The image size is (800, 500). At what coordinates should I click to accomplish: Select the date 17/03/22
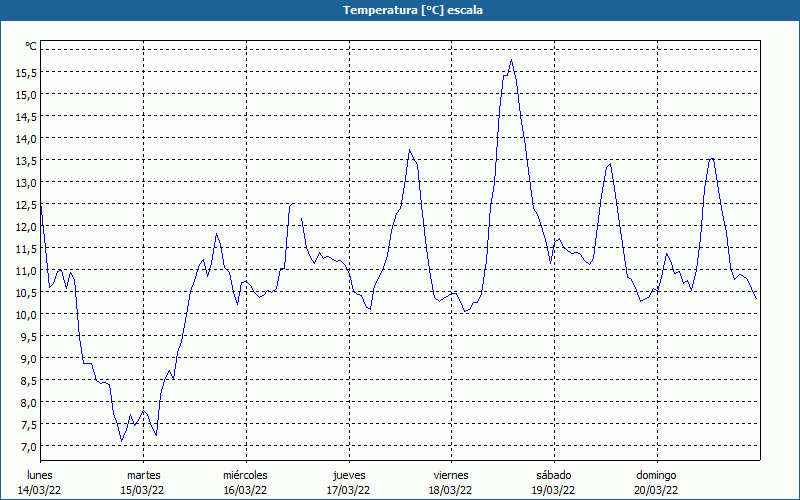coord(348,490)
